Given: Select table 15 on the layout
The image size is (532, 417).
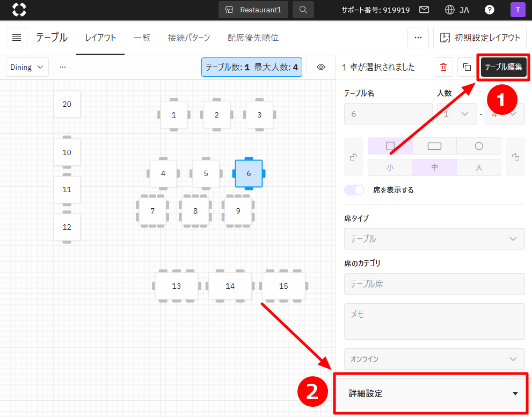Looking at the screenshot, I should click(x=283, y=286).
